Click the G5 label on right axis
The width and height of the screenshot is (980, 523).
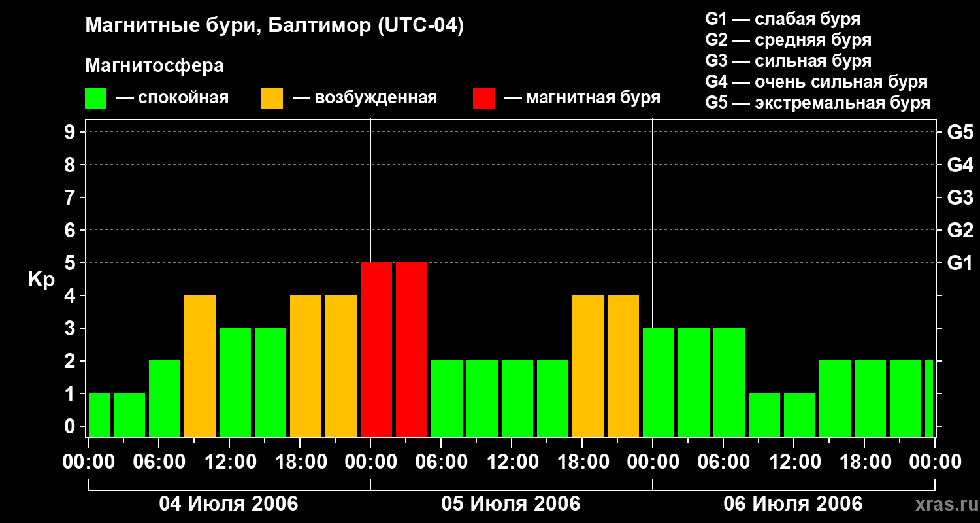click(960, 133)
